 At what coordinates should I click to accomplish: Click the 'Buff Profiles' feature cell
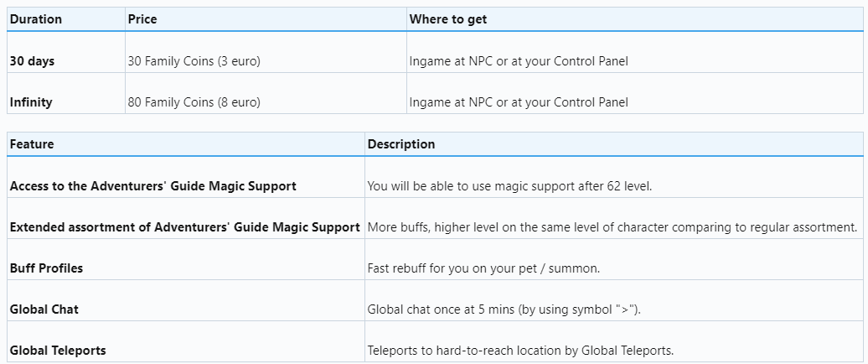46,268
